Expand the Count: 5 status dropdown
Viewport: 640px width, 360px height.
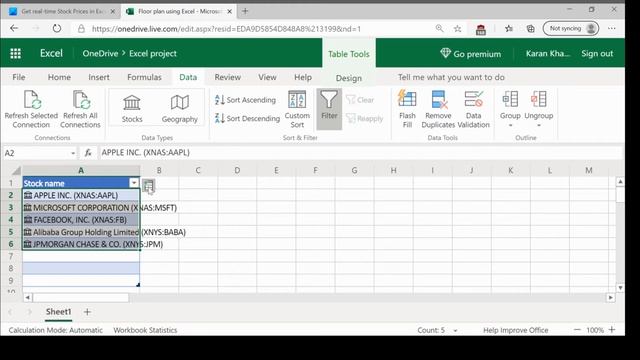[456, 330]
